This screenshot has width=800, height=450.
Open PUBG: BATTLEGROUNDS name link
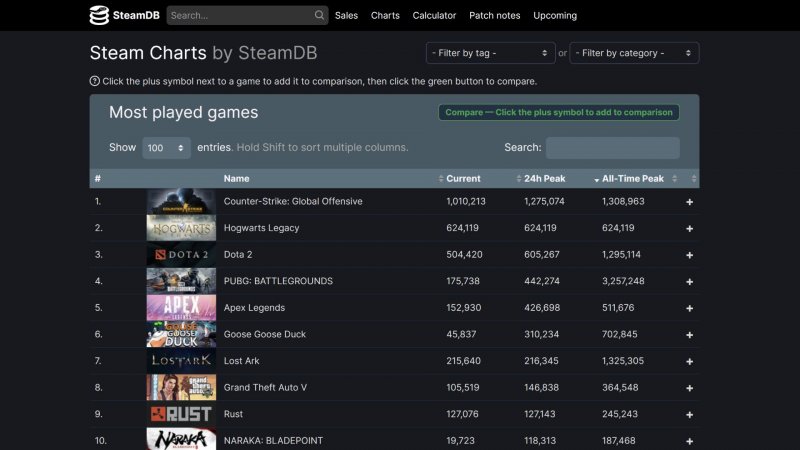278,281
